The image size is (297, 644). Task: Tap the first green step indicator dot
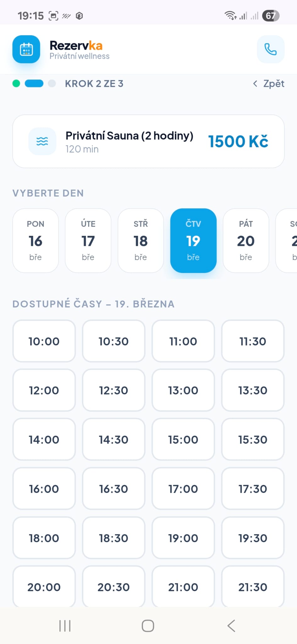tap(16, 84)
